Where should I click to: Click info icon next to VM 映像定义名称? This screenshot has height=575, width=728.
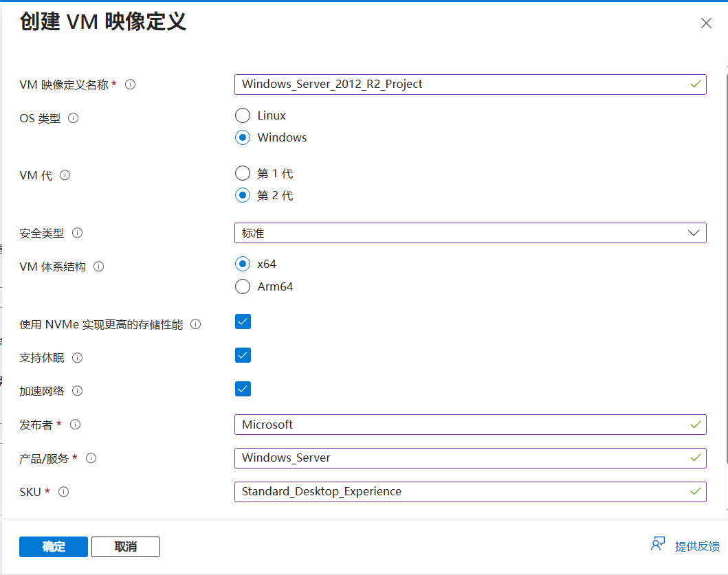[130, 84]
